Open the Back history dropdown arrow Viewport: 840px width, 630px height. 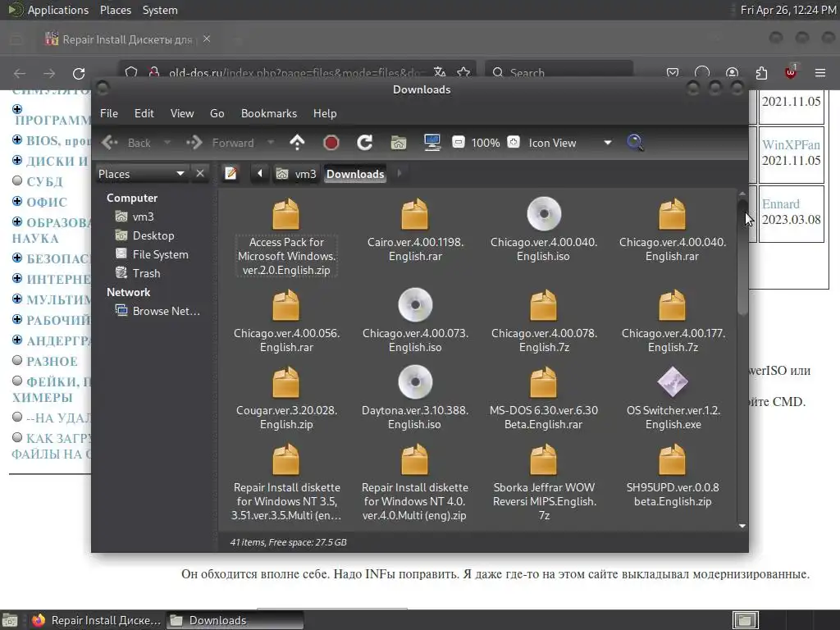[167, 143]
